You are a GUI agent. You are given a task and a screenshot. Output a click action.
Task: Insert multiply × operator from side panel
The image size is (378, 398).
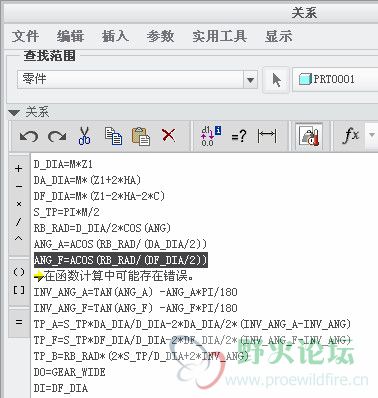pos(19,204)
